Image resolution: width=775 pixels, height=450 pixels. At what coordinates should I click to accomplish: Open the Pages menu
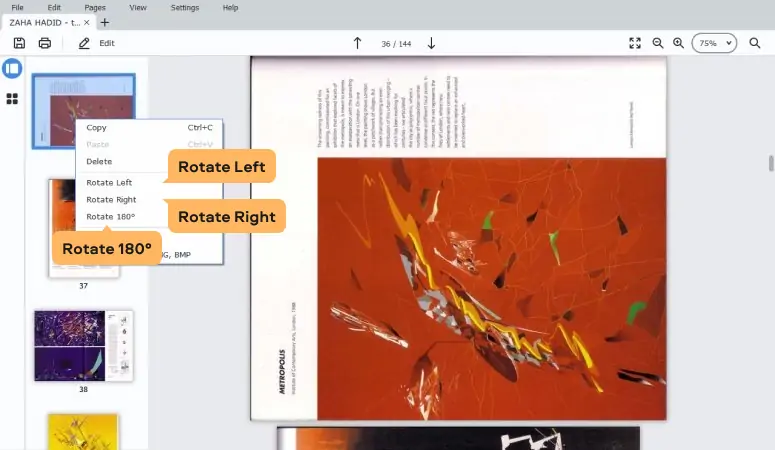pos(95,7)
